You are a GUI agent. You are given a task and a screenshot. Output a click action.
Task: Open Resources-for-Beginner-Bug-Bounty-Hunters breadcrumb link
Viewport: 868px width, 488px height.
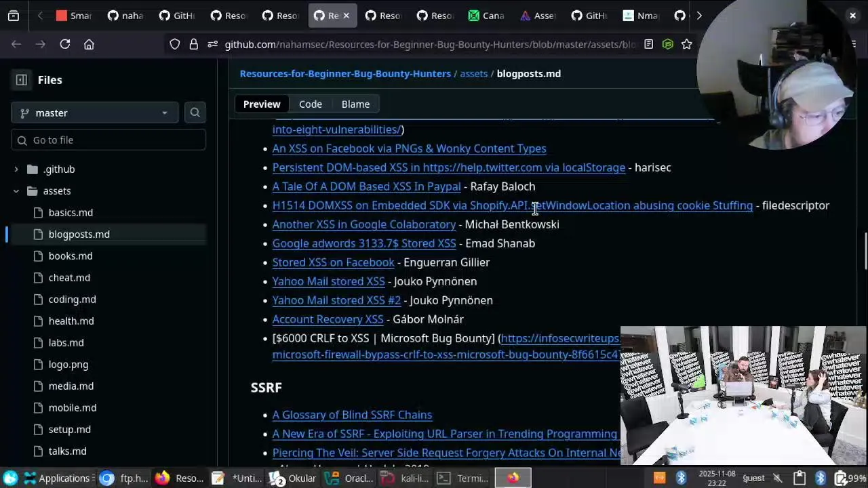click(x=345, y=73)
